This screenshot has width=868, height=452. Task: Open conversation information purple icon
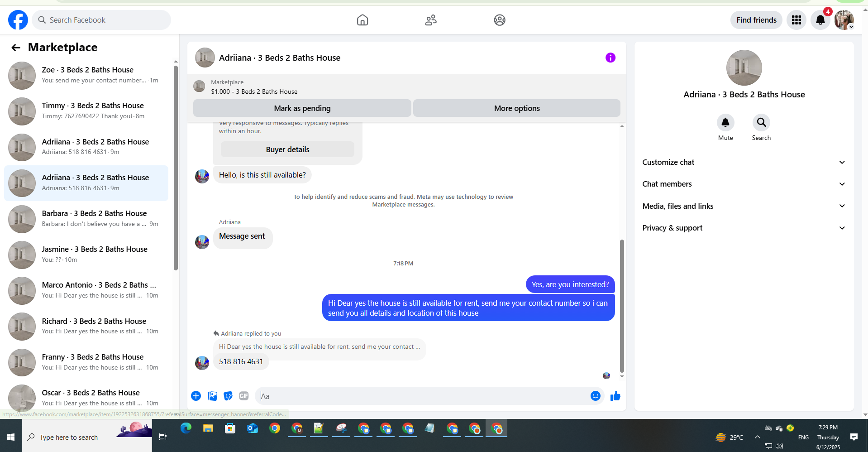(x=610, y=58)
